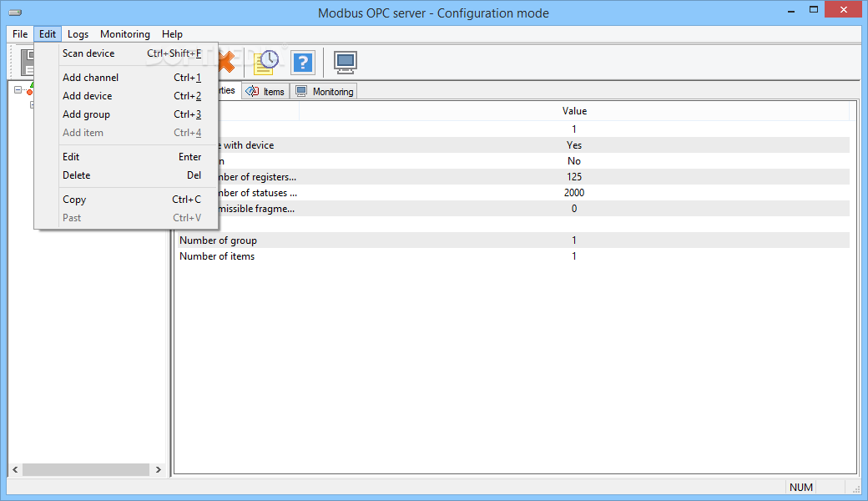This screenshot has height=501, width=868.
Task: Click the computer monitor monitoring toolbar icon
Action: click(346, 62)
